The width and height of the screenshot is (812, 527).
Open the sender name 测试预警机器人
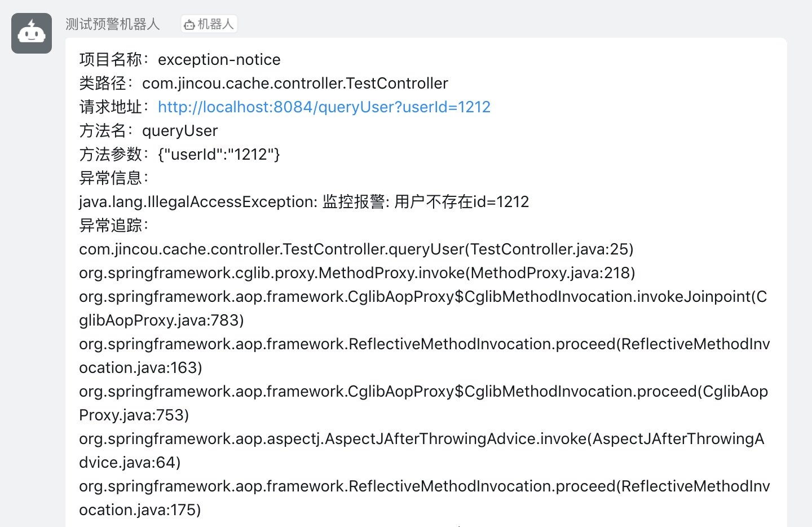coord(113,24)
